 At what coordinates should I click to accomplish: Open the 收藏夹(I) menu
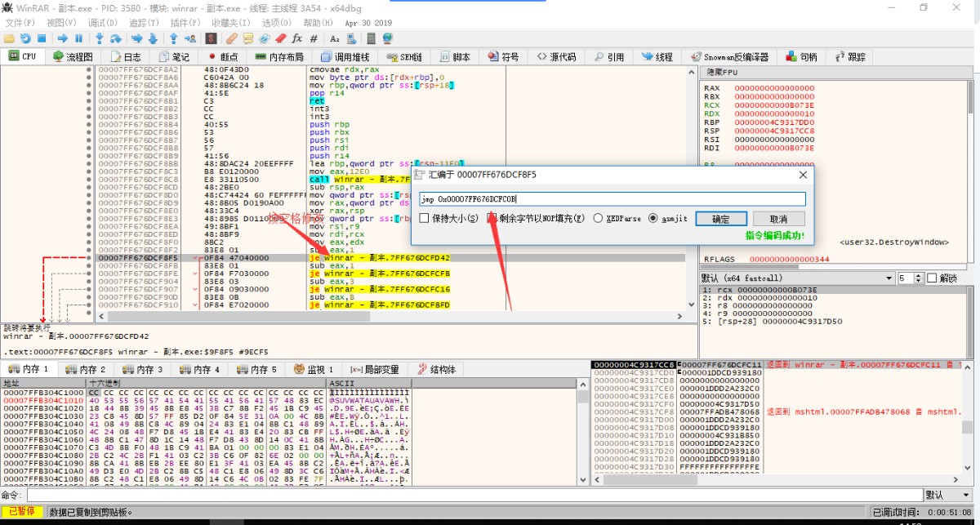[231, 23]
